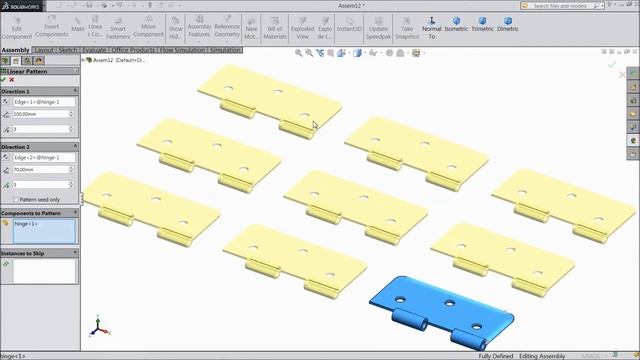Click Update Speedpak tool

click(x=378, y=28)
